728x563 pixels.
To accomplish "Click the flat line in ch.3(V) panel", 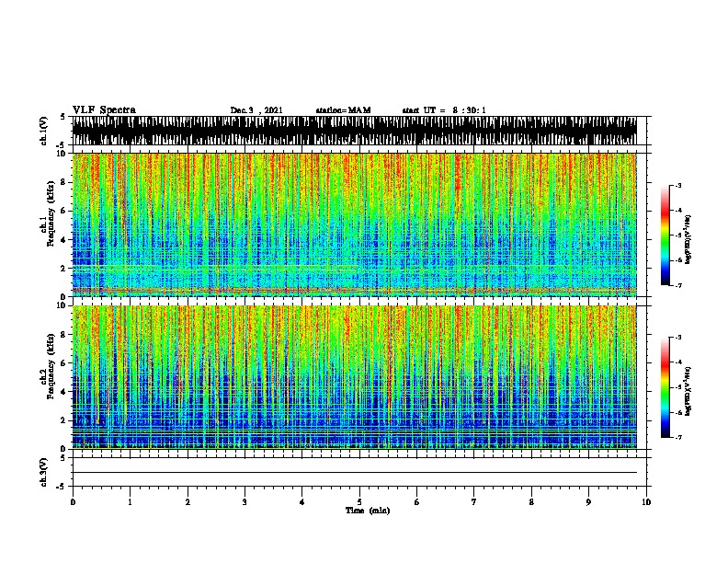I will coord(354,473).
